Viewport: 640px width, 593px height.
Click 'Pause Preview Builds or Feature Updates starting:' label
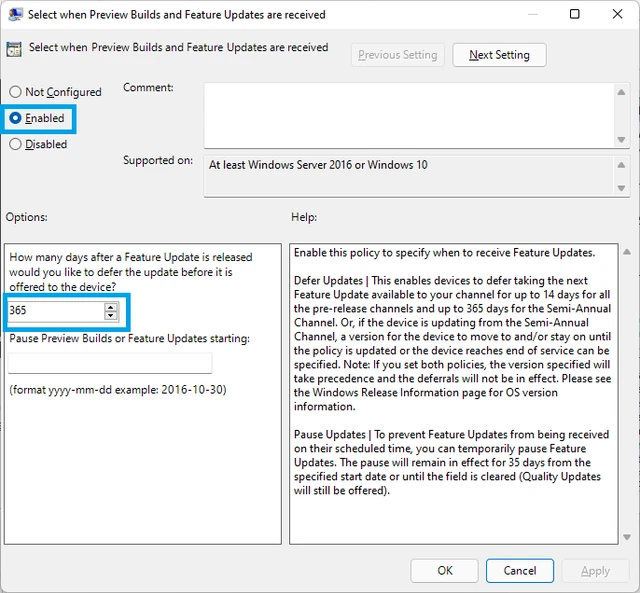(x=129, y=338)
